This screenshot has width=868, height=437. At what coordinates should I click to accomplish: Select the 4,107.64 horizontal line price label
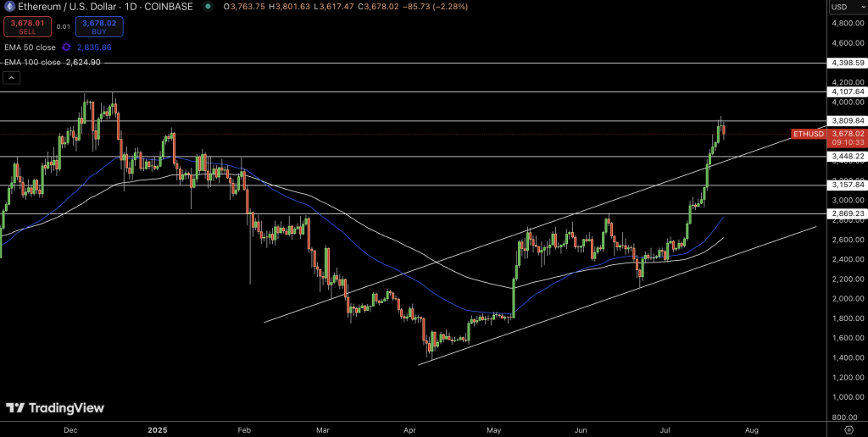pyautogui.click(x=846, y=91)
